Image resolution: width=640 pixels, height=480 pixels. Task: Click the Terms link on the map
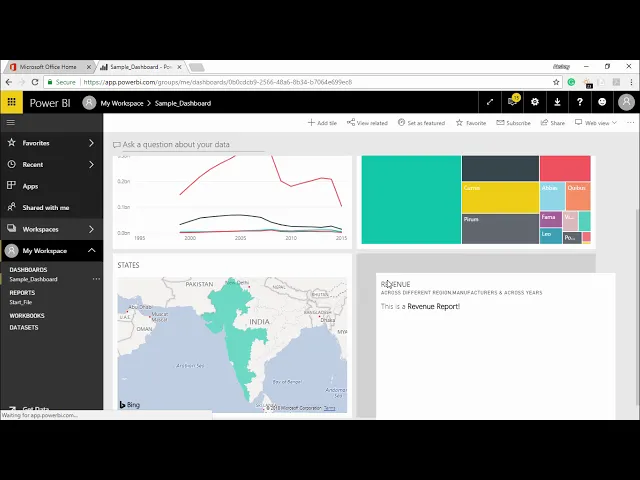coord(329,408)
